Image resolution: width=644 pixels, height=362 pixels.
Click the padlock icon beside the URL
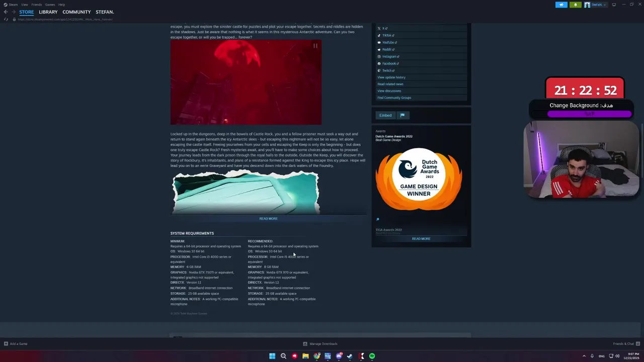(14, 19)
